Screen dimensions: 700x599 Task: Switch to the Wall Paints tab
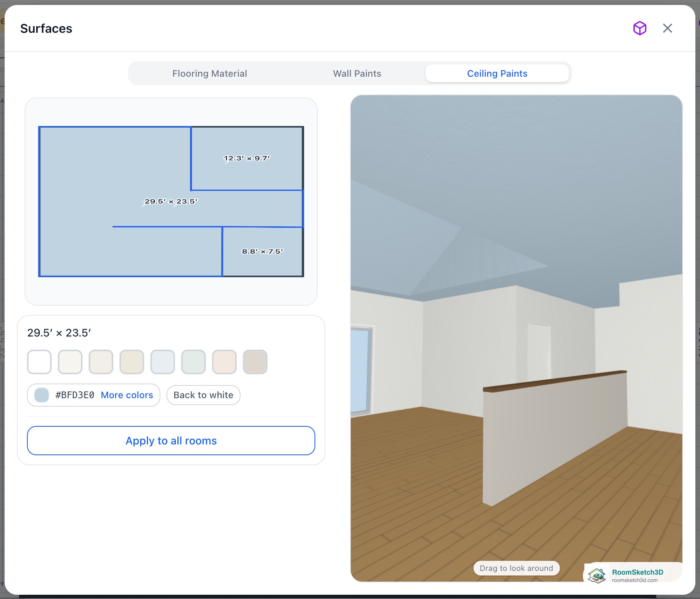(x=357, y=73)
